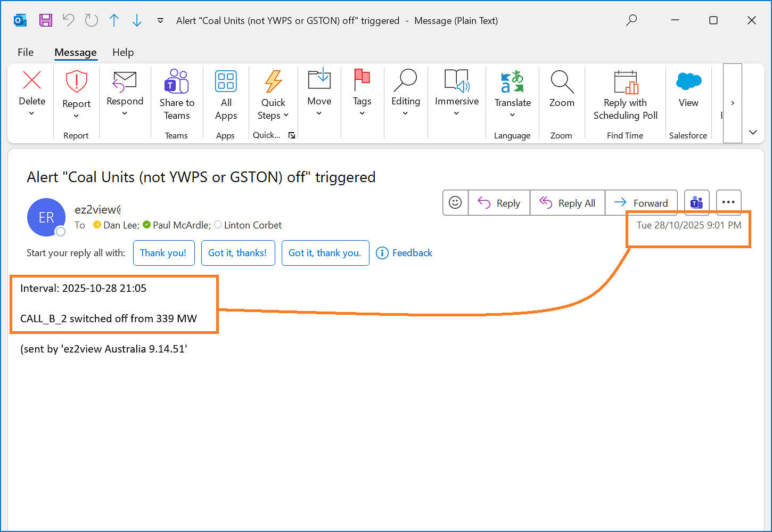Screen dimensions: 772x532
Task: Save the message using the floppy disk icon
Action: click(x=46, y=20)
